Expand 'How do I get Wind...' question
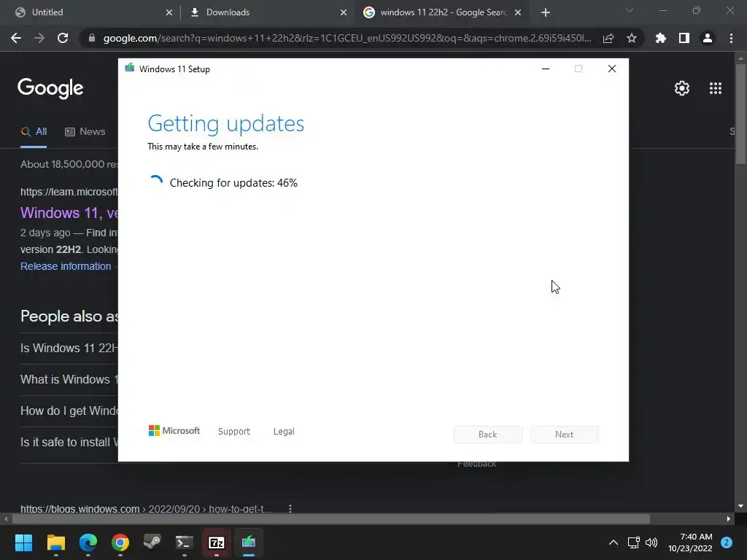This screenshot has height=560, width=747. tap(69, 411)
